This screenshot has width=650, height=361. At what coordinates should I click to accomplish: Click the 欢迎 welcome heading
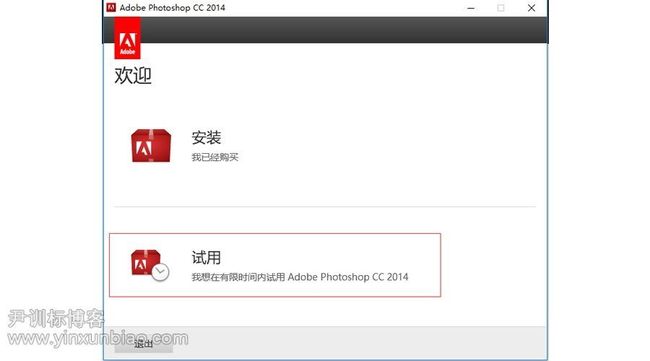pyautogui.click(x=133, y=75)
